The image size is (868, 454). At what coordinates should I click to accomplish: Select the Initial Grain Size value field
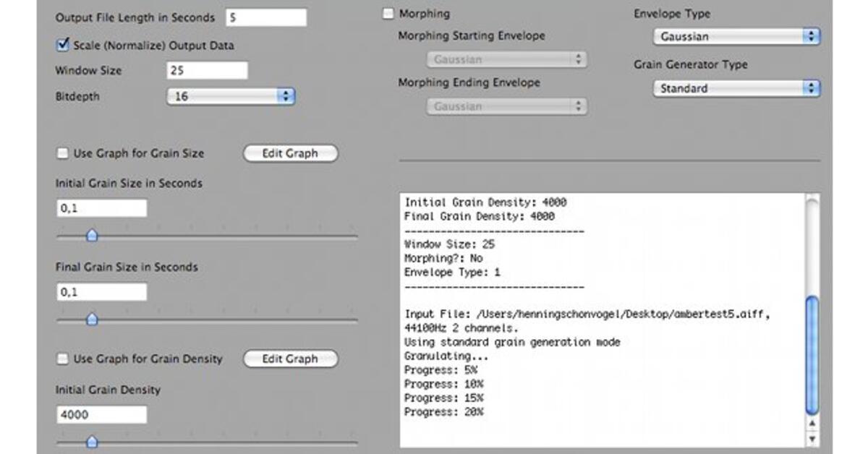tap(101, 207)
